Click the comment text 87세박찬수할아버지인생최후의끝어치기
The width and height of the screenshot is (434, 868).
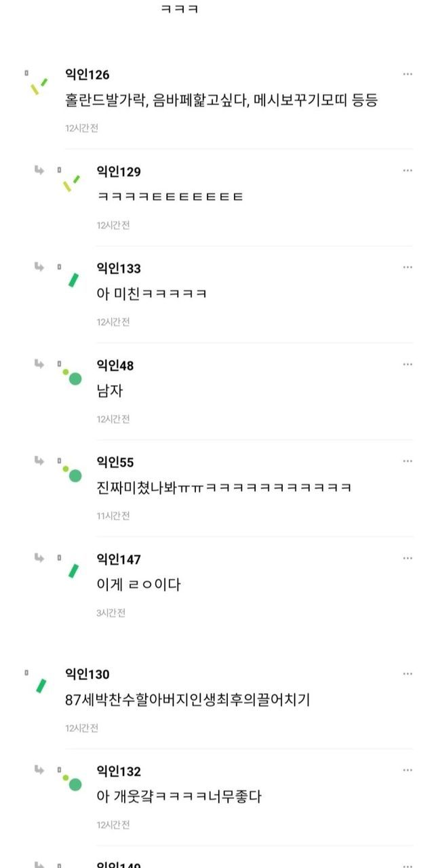(x=187, y=700)
